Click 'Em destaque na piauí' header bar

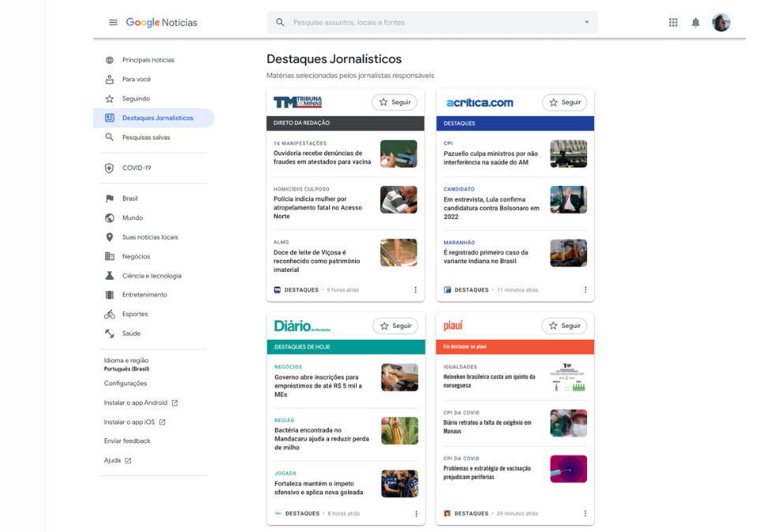[515, 346]
